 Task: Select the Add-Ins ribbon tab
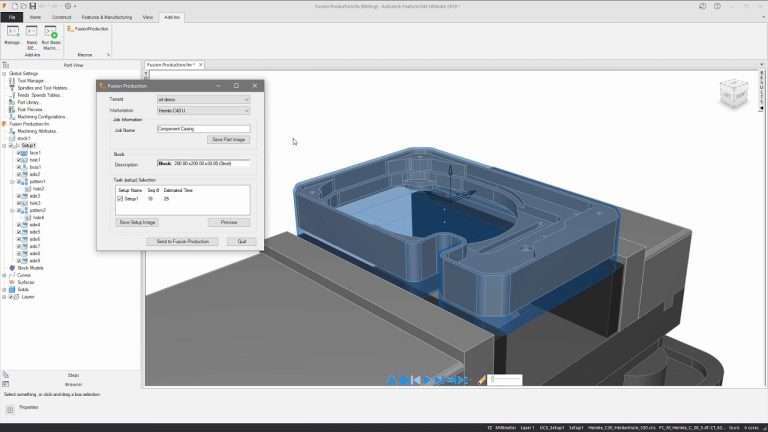pos(172,17)
